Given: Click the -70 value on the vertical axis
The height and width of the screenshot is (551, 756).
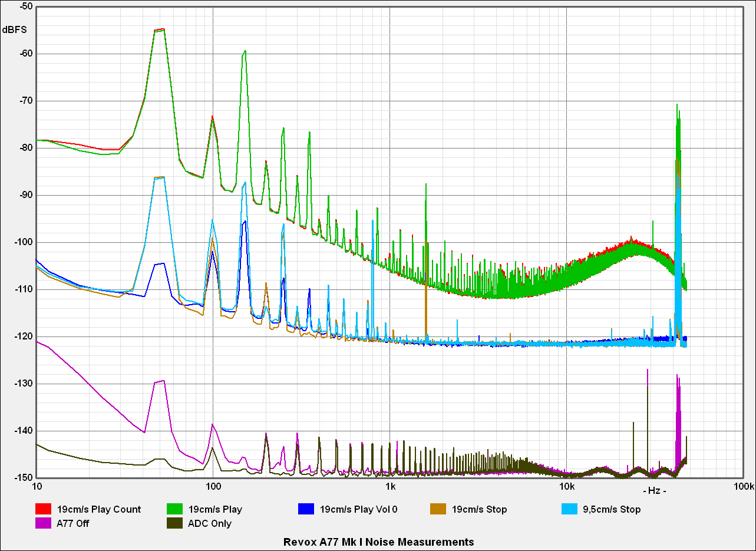Looking at the screenshot, I should point(25,101).
